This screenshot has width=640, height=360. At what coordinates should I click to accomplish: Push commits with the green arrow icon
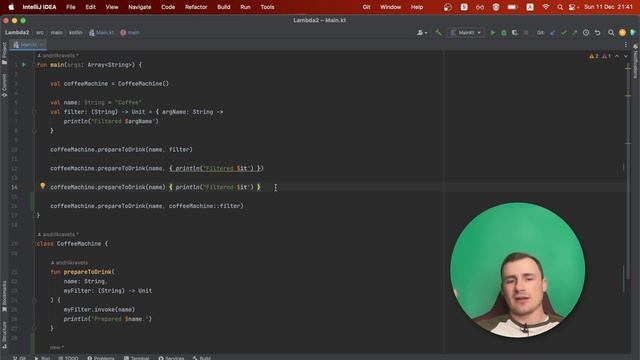click(575, 33)
